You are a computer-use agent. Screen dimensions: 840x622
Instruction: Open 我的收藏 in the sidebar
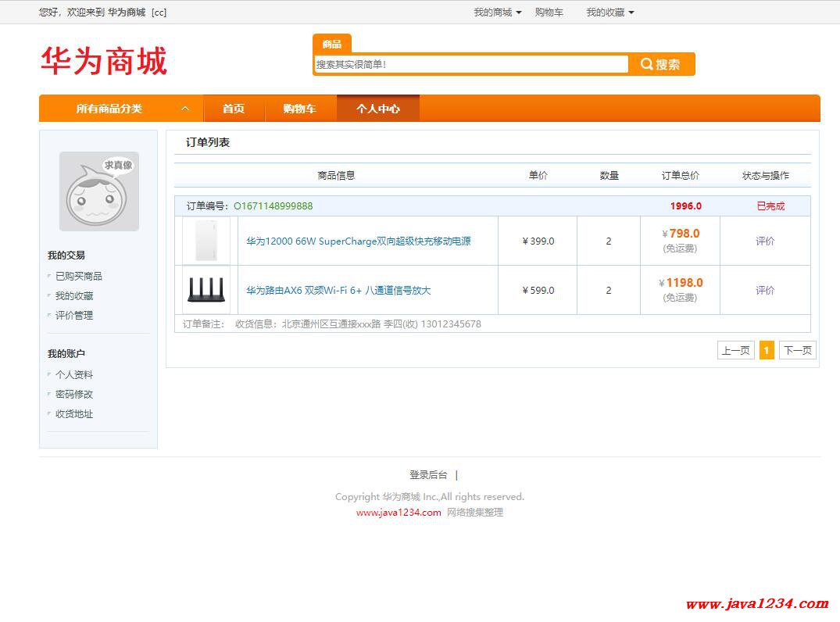[74, 295]
